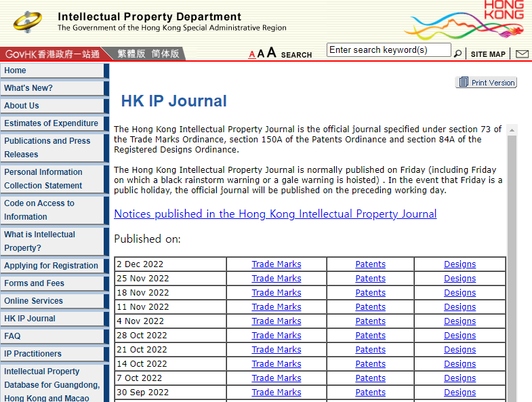Click the content area scroll up arrow
Screen dimensions: 532x402
click(512, 130)
